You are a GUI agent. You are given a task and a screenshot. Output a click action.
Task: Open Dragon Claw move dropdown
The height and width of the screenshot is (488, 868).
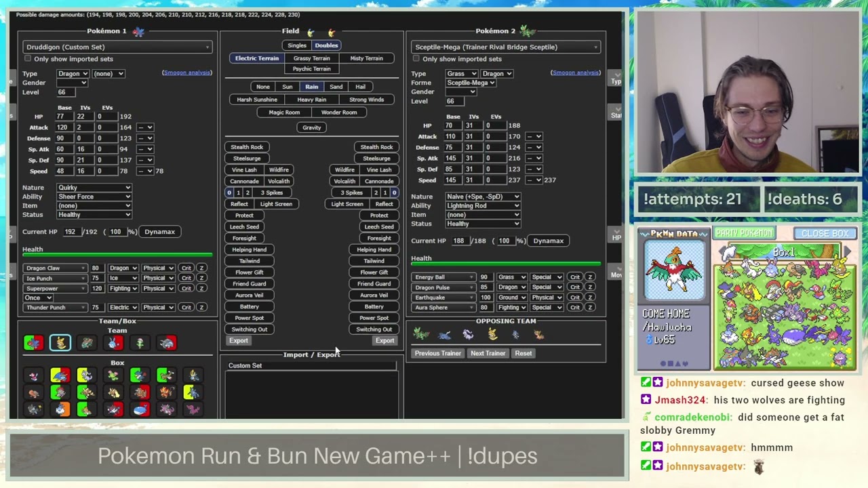(56, 268)
